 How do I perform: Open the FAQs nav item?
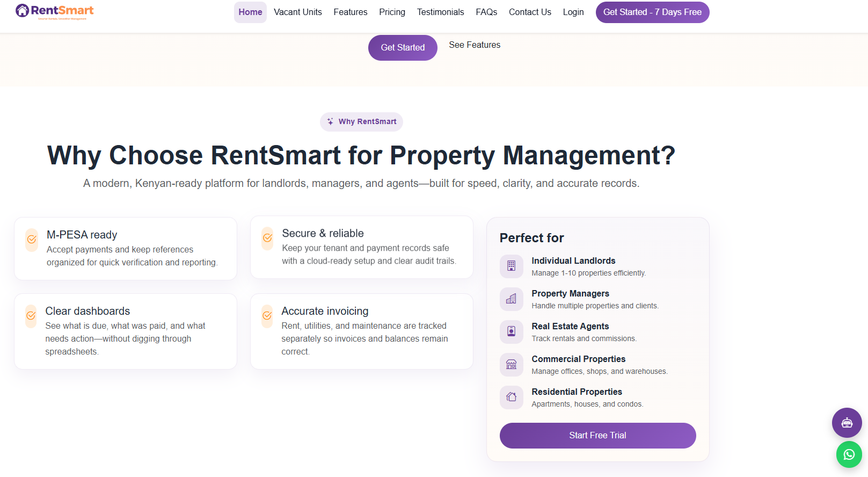[x=486, y=12]
